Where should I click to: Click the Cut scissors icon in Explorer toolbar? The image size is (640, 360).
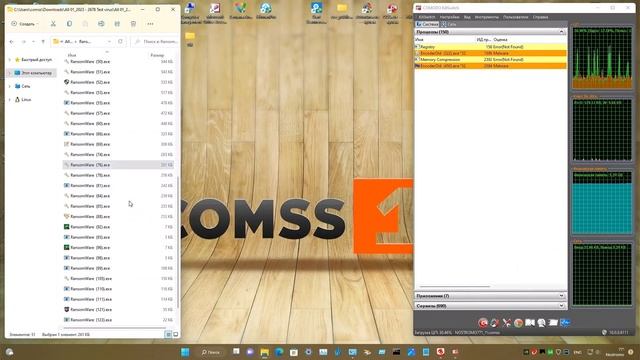[53, 24]
